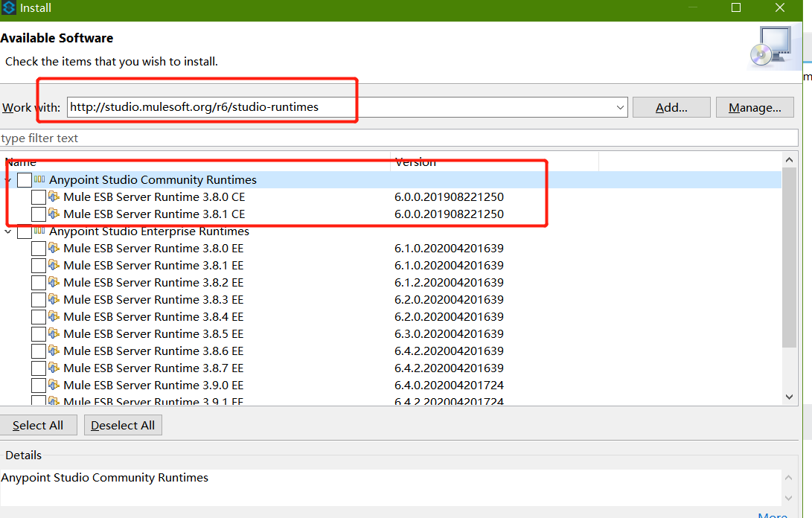Click the type filter text field

(399, 138)
